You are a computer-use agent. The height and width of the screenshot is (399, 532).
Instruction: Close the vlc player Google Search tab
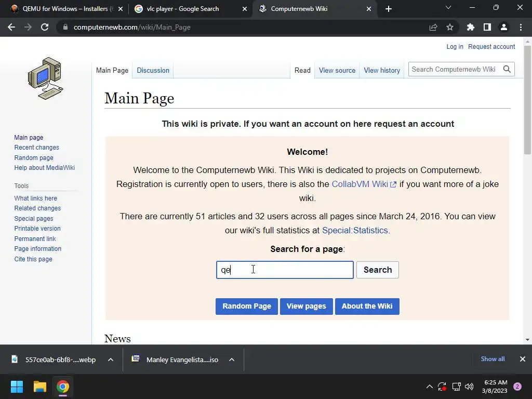[245, 9]
